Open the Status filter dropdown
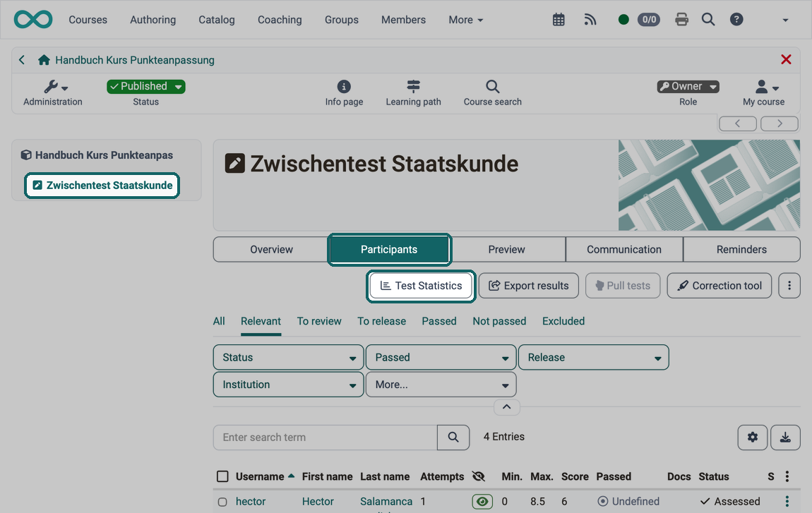Screen dimensions: 812x513 pyautogui.click(x=289, y=357)
